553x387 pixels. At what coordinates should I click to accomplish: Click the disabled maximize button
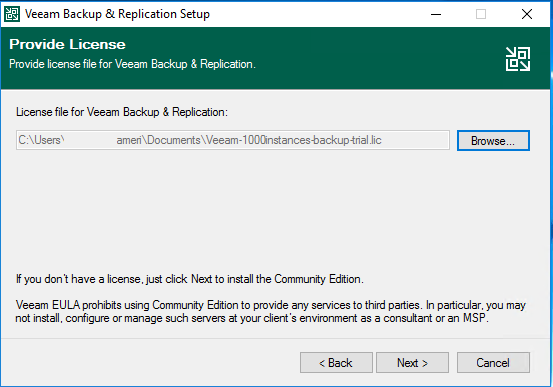(x=481, y=14)
